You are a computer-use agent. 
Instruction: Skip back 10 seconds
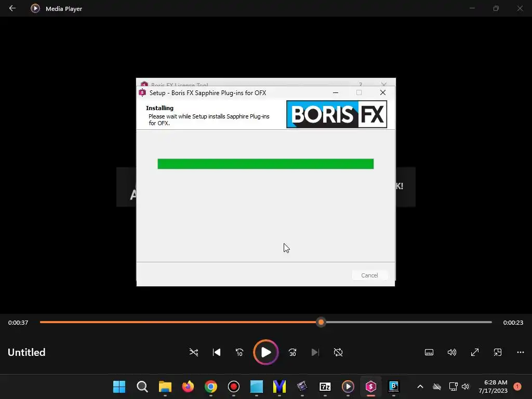pyautogui.click(x=239, y=352)
